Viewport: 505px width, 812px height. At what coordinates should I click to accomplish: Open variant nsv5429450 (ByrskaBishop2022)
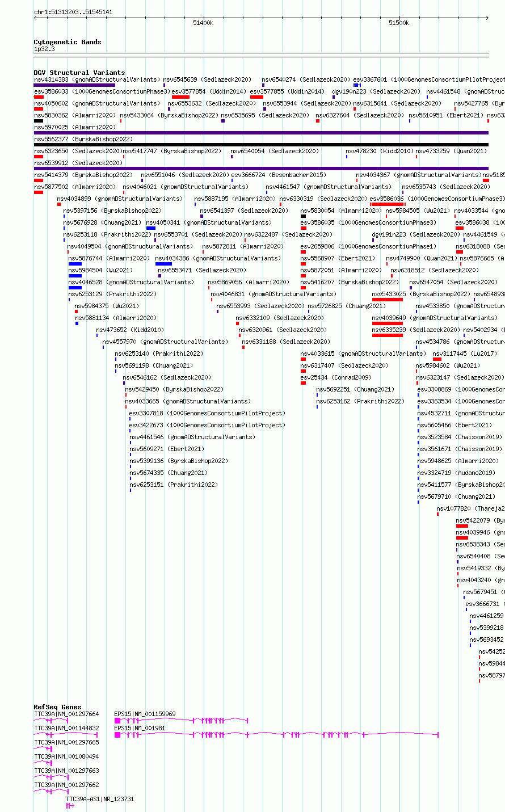[174, 389]
